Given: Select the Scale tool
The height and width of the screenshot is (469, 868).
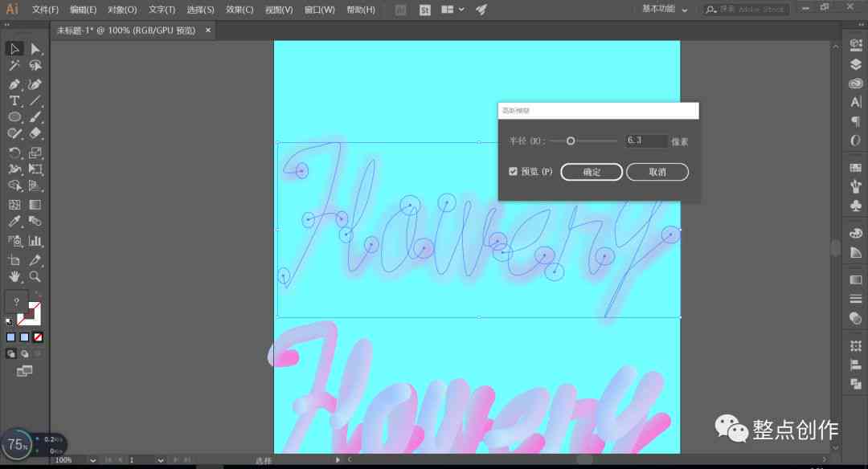Looking at the screenshot, I should tap(35, 153).
